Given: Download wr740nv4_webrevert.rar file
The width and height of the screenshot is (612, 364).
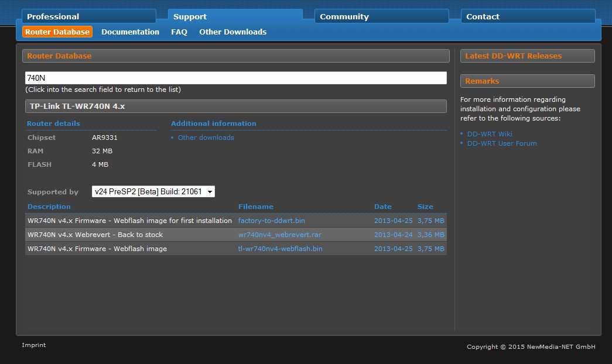Looking at the screenshot, I should coord(280,235).
